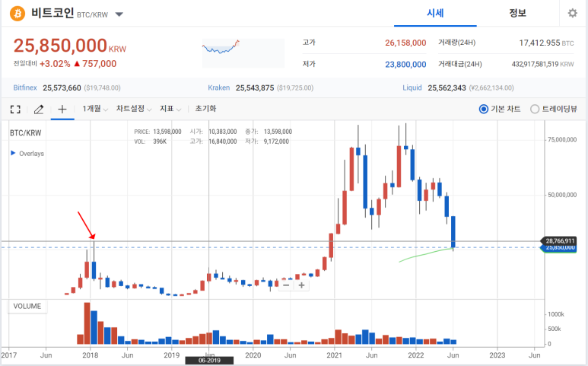Open BTC/KRW market selector dropdown arrow
This screenshot has width=588, height=366.
(x=119, y=14)
